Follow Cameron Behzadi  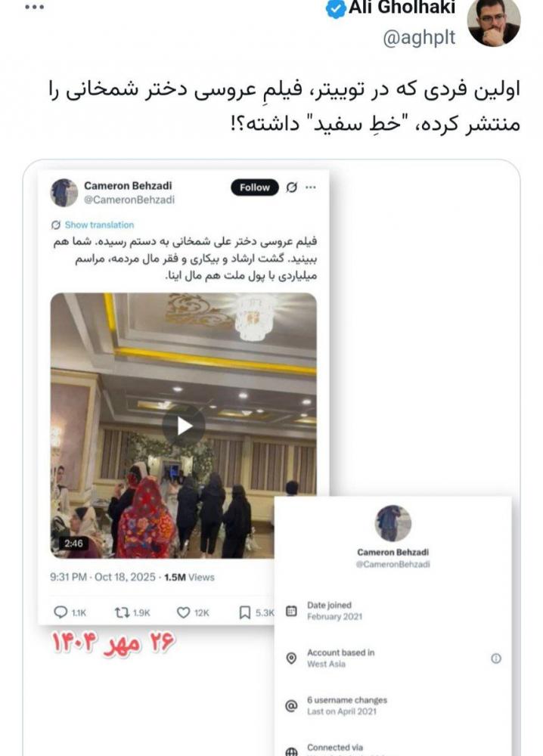click(x=255, y=187)
